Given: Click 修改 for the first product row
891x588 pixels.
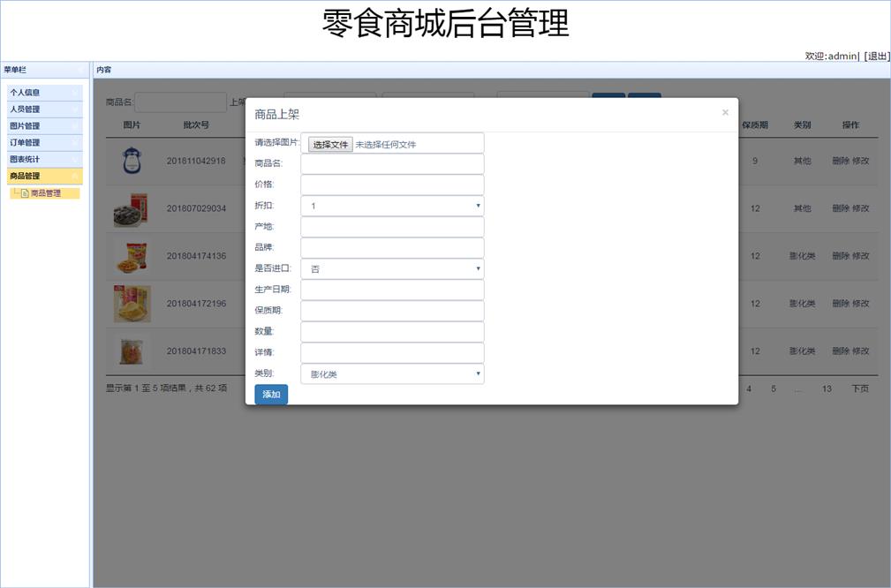Looking at the screenshot, I should (861, 161).
